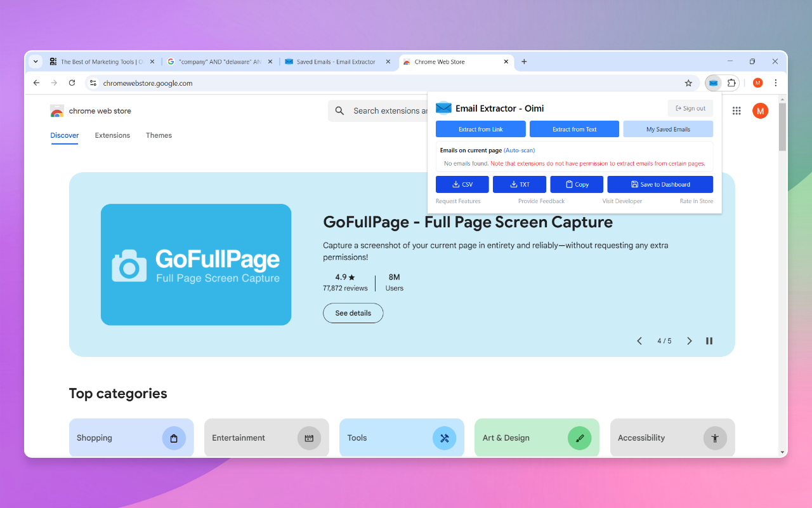Close the Chrome Web Store tab

pyautogui.click(x=506, y=62)
